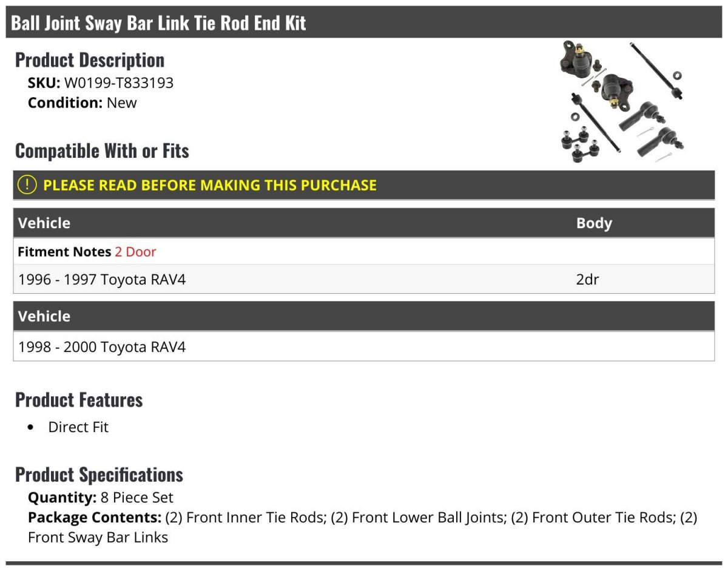Open the suspension kit product image
Screen dimensions: 728x571
tap(622, 101)
